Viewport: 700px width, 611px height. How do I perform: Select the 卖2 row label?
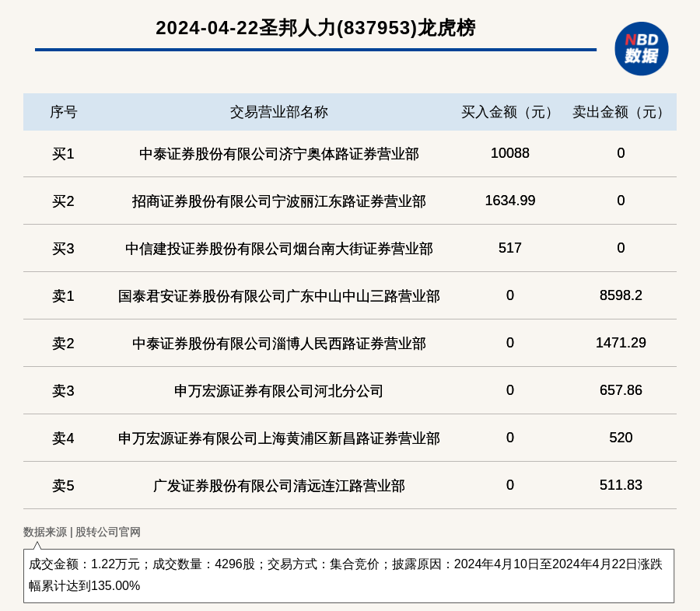[64, 344]
